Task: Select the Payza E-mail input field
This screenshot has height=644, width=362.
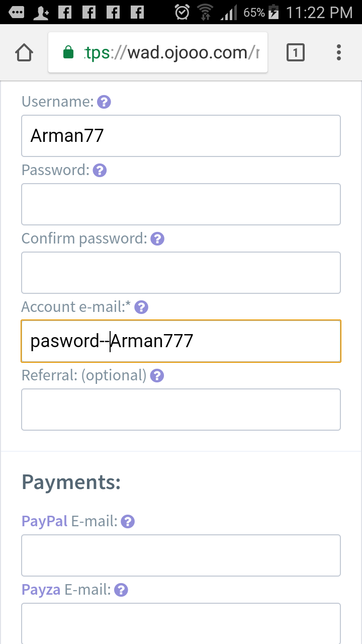Action: pos(181,623)
